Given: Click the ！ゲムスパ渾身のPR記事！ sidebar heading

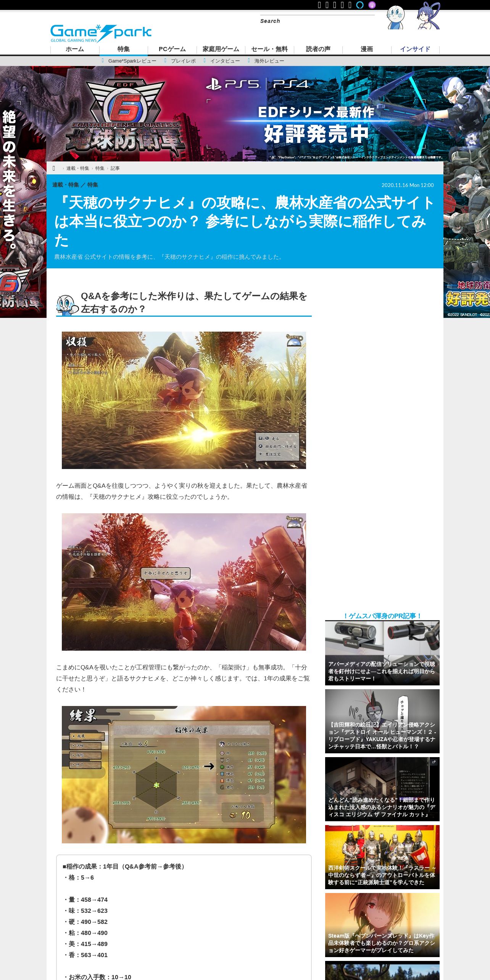Looking at the screenshot, I should (382, 616).
